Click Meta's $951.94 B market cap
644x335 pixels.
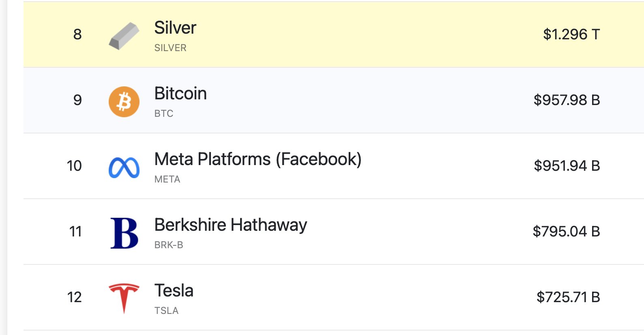(x=567, y=166)
